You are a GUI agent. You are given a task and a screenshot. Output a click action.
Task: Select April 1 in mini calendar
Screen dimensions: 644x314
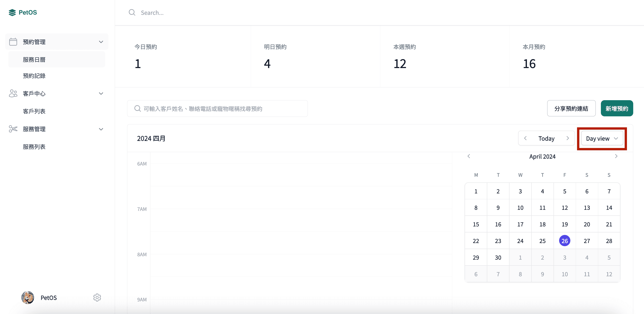click(476, 191)
